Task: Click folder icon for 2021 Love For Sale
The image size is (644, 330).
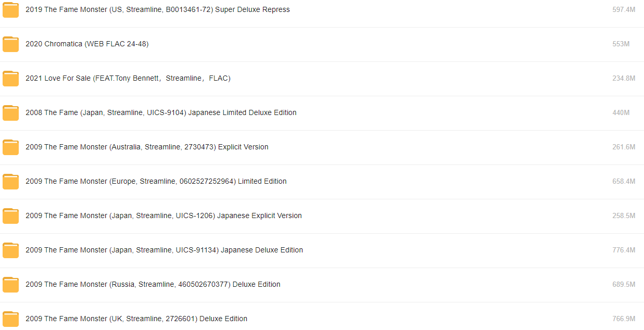Action: 10,79
